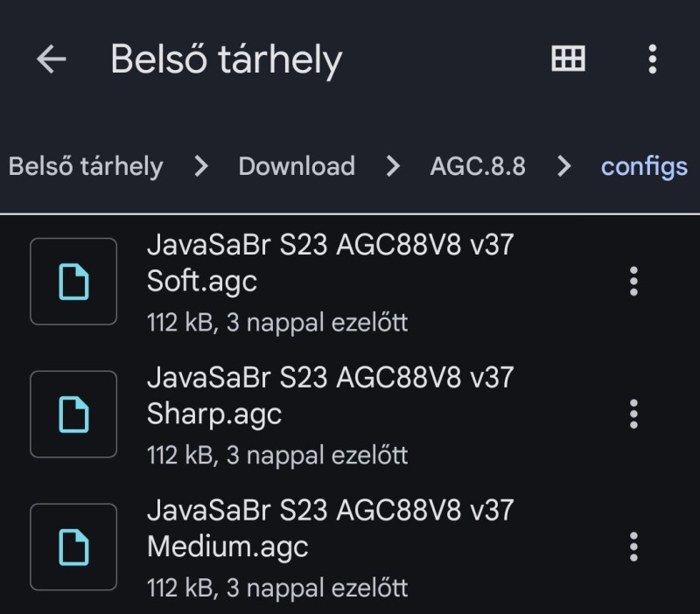700x614 pixels.
Task: Navigate to Download folder breadcrumb
Action: coord(297,166)
